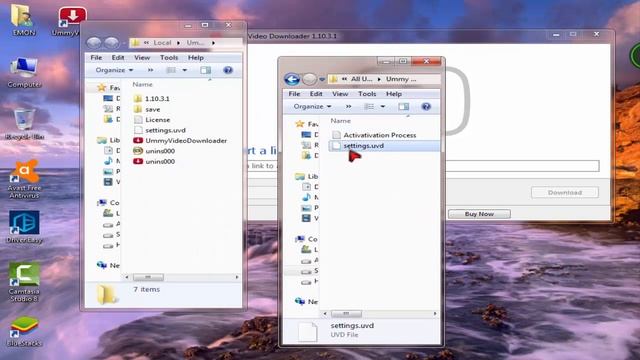Screen dimensions: 640x360
Task: Open the Help menu in left Explorer window
Action: [x=196, y=58]
